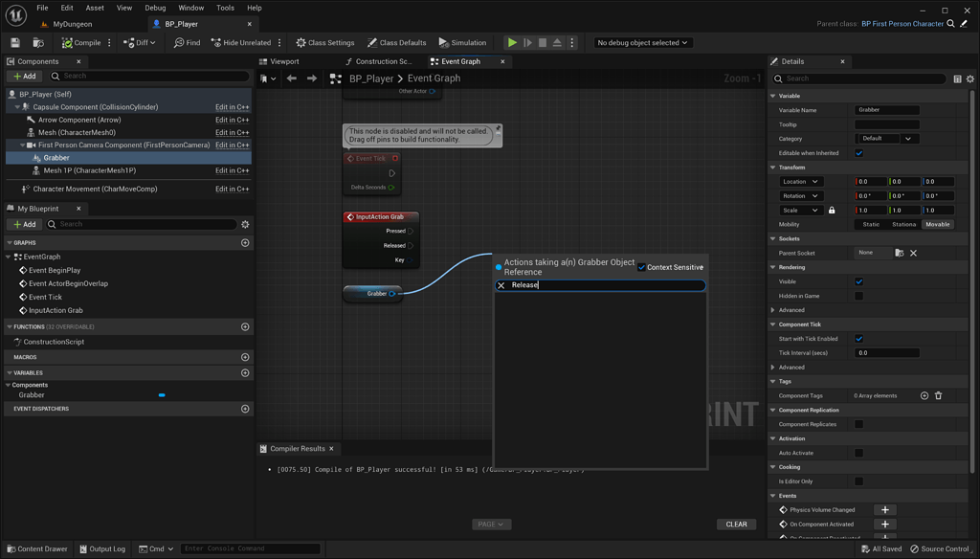
Task: Enable Hidden in Game checkbox
Action: coord(857,295)
